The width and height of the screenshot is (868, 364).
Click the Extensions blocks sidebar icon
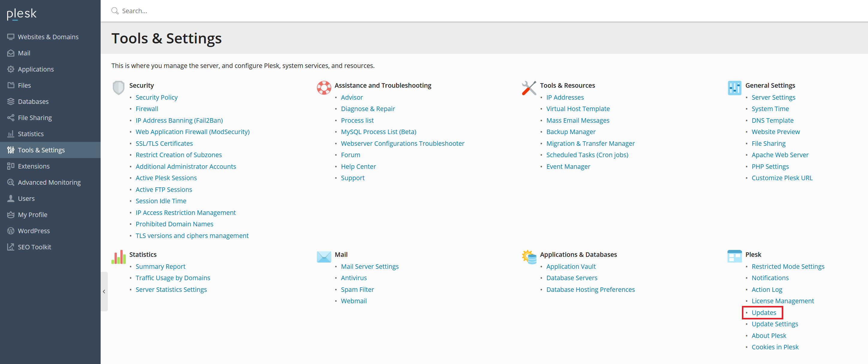(x=11, y=166)
